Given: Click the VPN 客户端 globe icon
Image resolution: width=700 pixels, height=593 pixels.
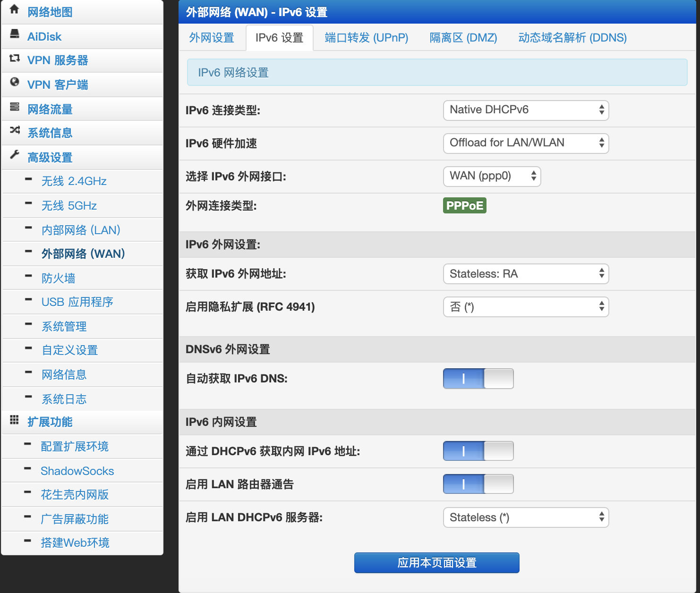Looking at the screenshot, I should pyautogui.click(x=14, y=84).
